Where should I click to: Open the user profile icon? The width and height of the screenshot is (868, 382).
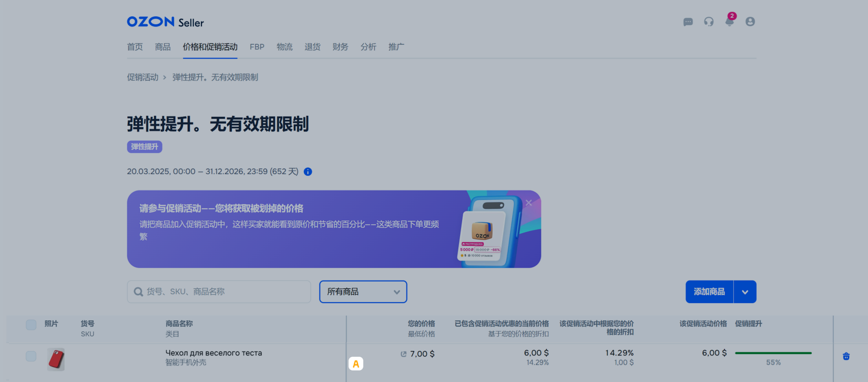[750, 22]
